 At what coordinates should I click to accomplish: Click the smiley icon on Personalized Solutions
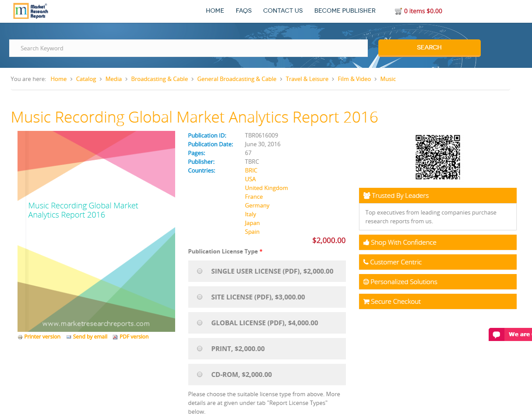366,282
